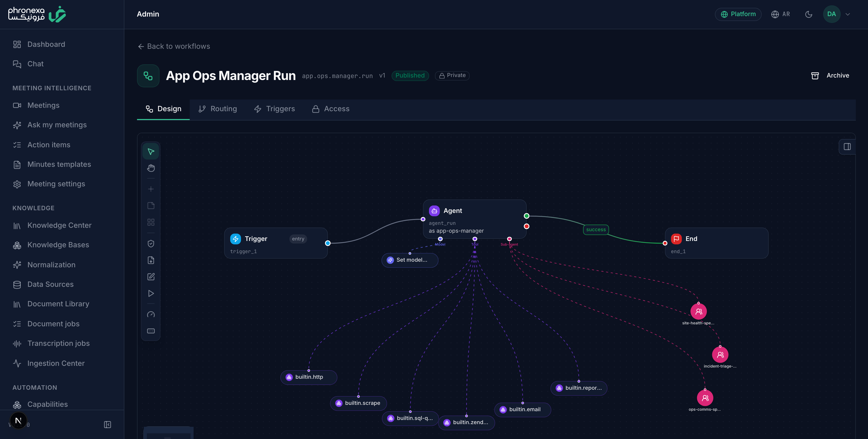The width and height of the screenshot is (868, 439).
Task: Click the play run workflow icon
Action: 151,293
